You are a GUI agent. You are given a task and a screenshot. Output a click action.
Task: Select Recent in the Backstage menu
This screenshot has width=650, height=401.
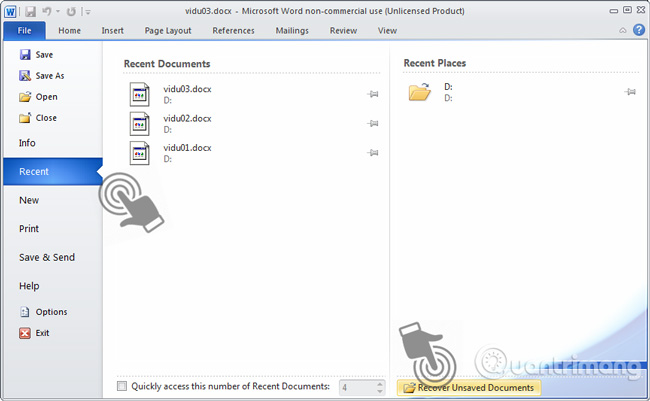pyautogui.click(x=53, y=171)
